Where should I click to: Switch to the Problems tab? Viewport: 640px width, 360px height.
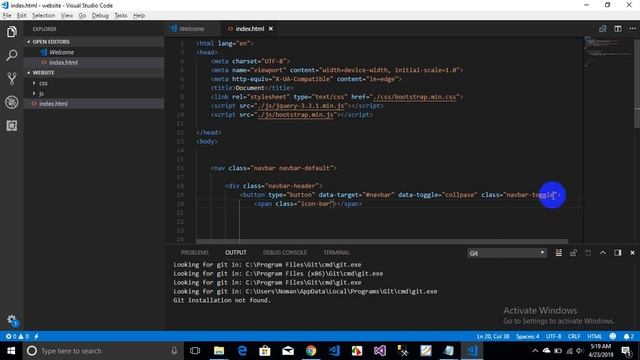pos(194,252)
